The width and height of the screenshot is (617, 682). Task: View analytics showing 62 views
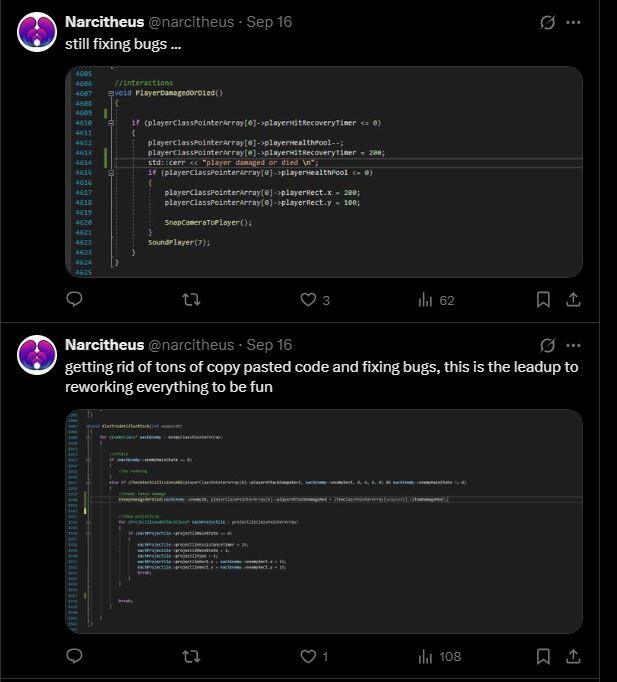point(436,300)
